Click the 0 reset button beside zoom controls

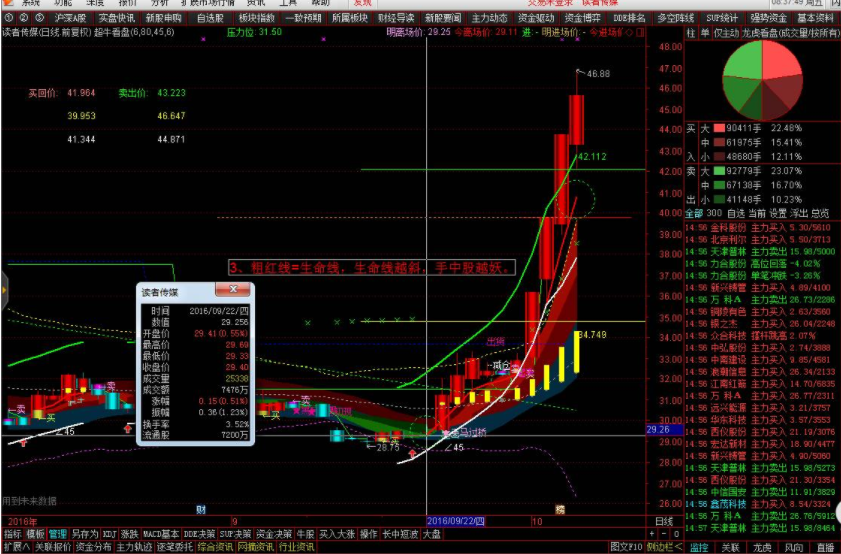[x=676, y=534]
